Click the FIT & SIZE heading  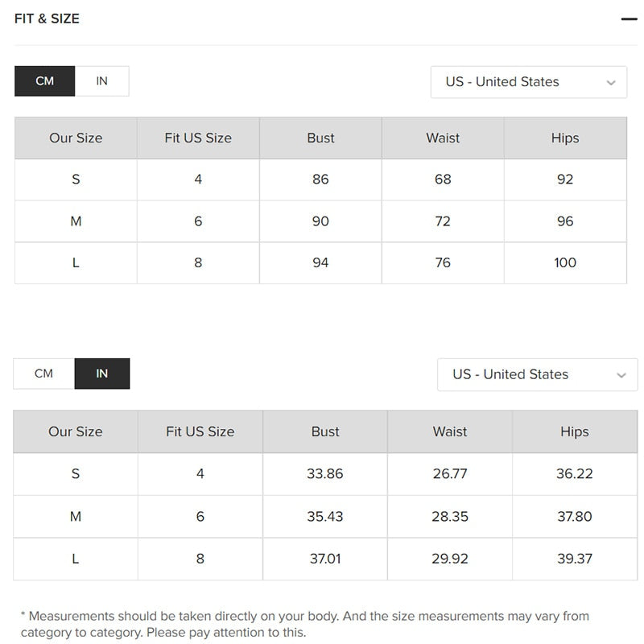(x=47, y=19)
